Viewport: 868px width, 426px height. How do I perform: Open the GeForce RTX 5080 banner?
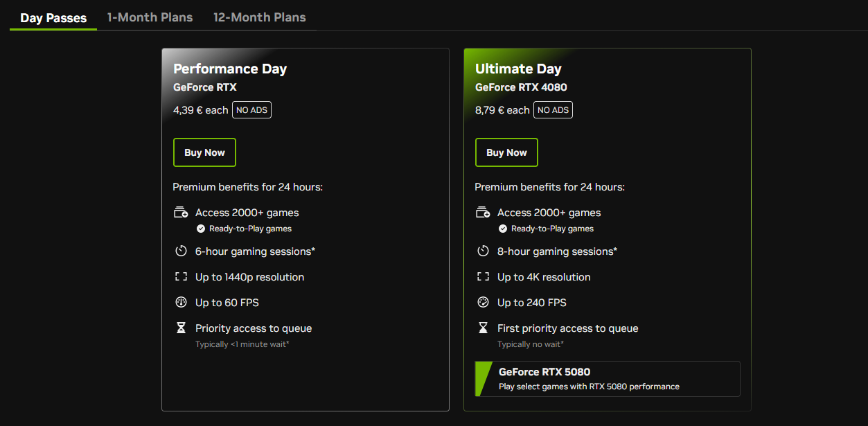tap(607, 379)
